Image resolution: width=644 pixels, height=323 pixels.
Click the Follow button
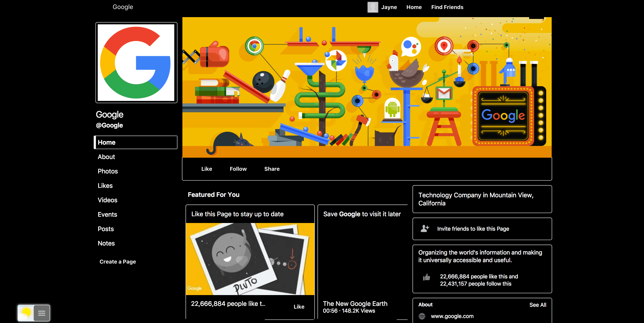tap(238, 169)
